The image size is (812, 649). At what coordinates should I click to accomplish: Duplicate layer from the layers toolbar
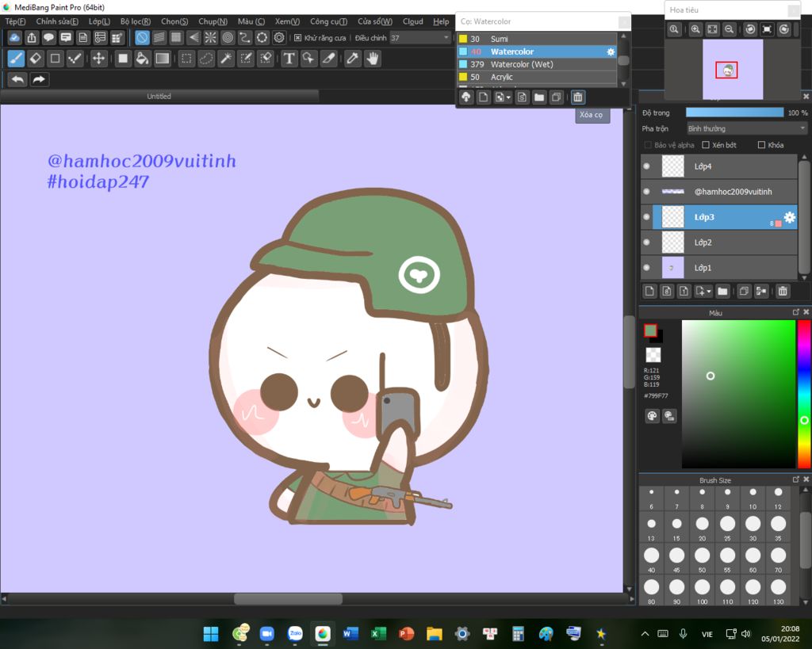pos(744,292)
